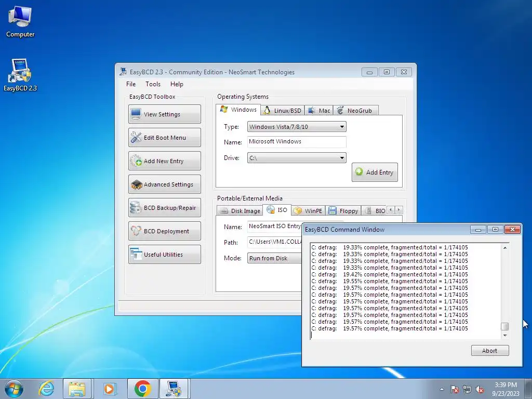The height and width of the screenshot is (399, 532).
Task: Switch to the Mac tab
Action: 319,111
